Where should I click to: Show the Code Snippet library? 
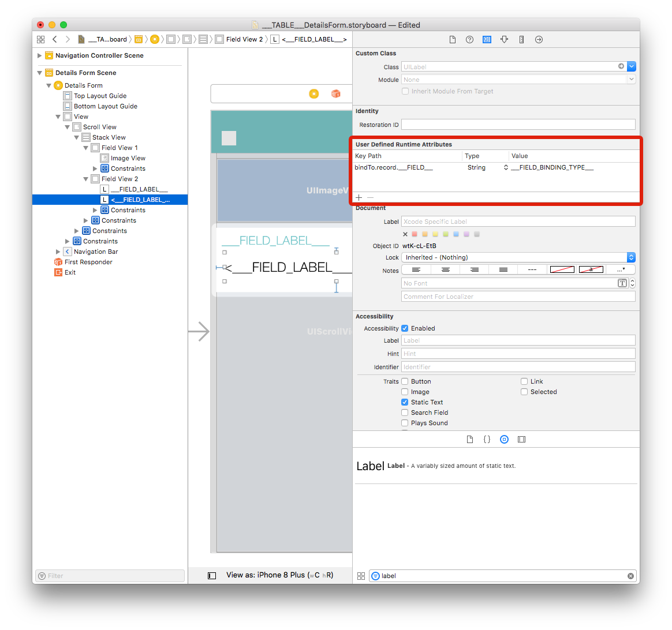[x=487, y=440]
